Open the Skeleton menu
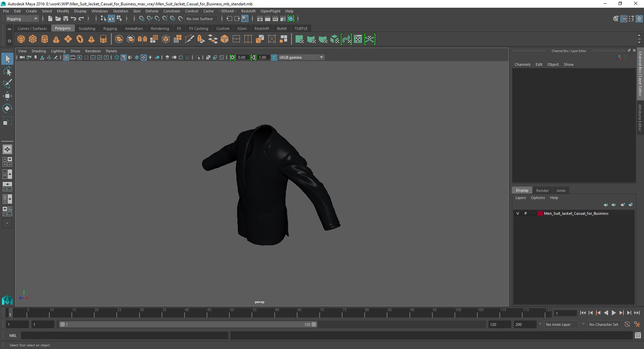The image size is (644, 349). pos(120,11)
